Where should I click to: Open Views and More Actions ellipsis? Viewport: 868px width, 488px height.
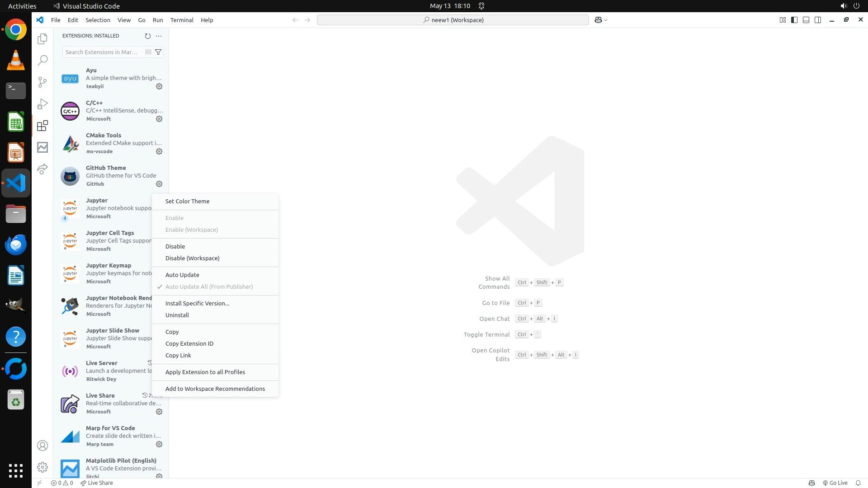pos(159,36)
